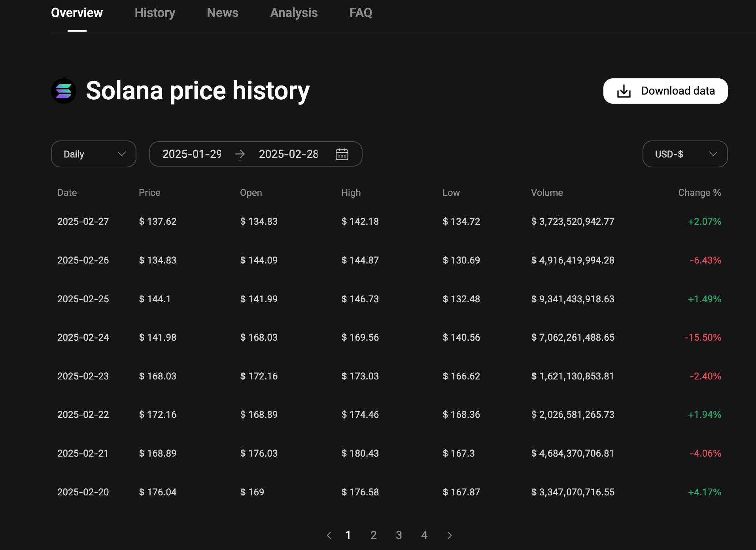
Task: Open the FAQ tab
Action: click(x=360, y=13)
